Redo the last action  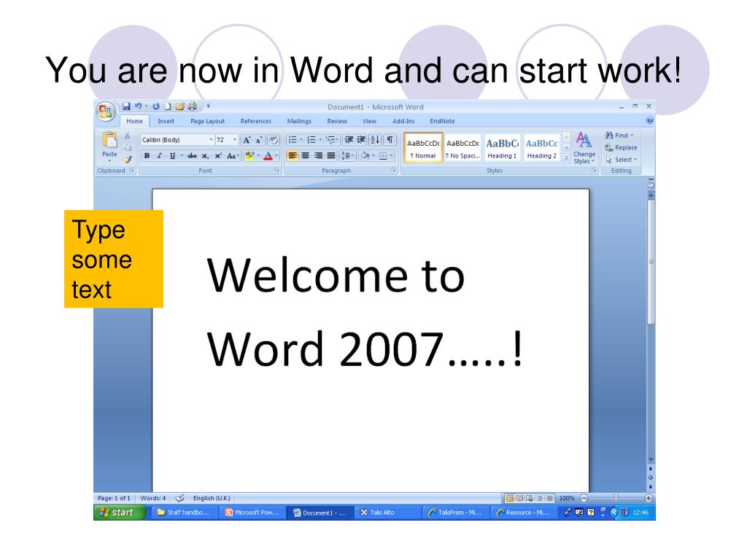[x=156, y=106]
